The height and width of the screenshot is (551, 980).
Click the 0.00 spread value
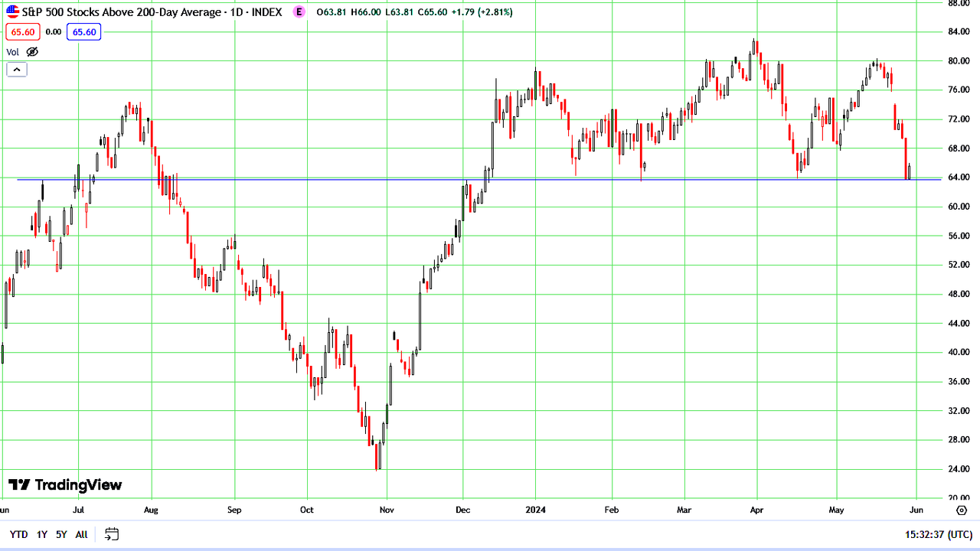pos(54,32)
